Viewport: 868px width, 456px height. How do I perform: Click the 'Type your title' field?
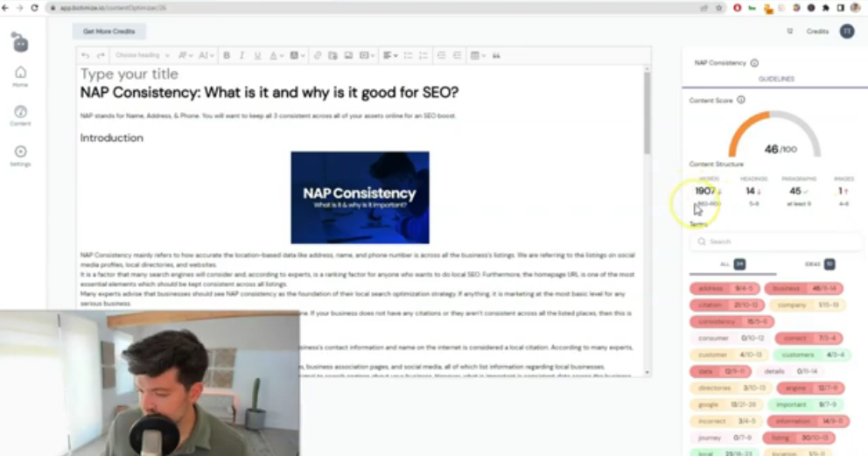coord(129,74)
